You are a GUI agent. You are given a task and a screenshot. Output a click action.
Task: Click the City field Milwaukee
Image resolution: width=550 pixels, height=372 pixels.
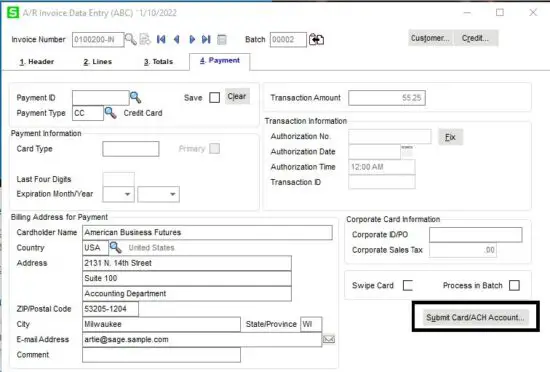[161, 324]
